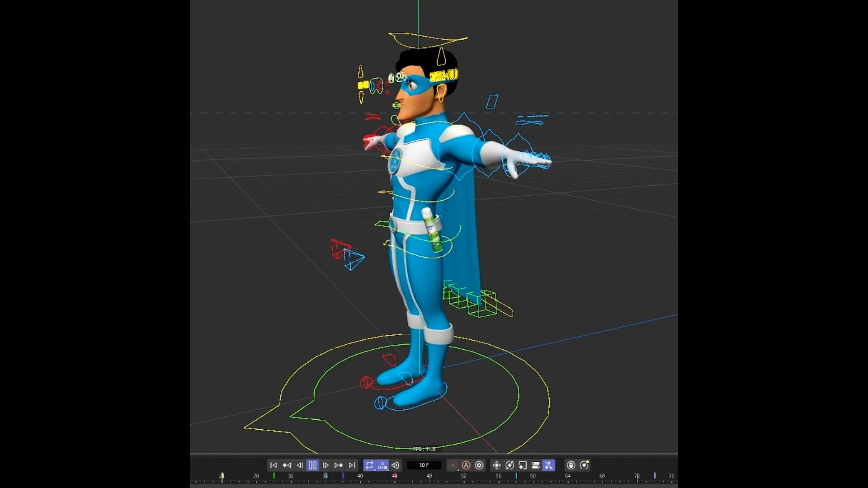Image resolution: width=868 pixels, height=488 pixels.
Task: Open the keyframe selection settings gear
Action: point(479,465)
